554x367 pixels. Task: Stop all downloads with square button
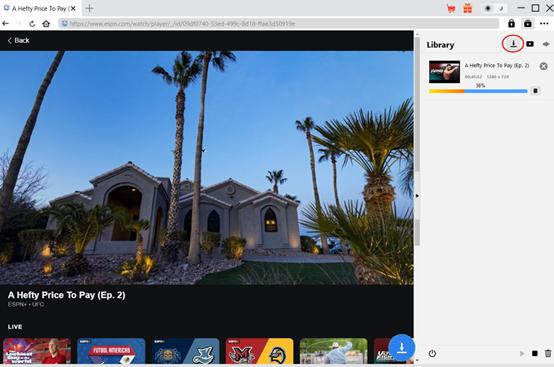tap(535, 353)
